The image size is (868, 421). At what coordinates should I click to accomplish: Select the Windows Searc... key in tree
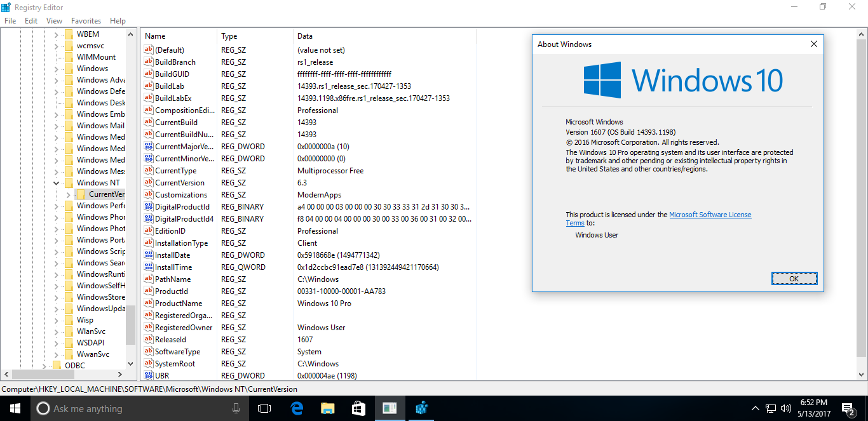tap(101, 263)
